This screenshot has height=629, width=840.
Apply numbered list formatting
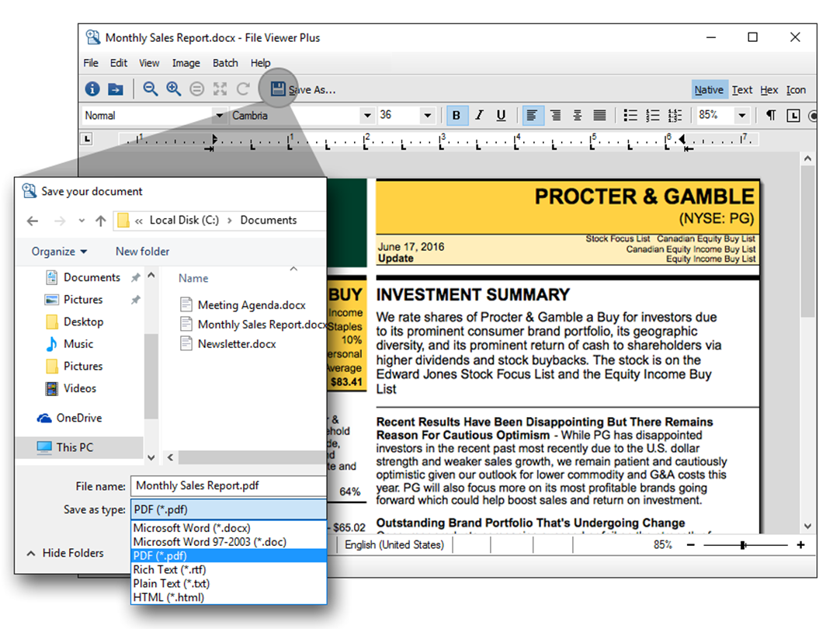pos(652,115)
